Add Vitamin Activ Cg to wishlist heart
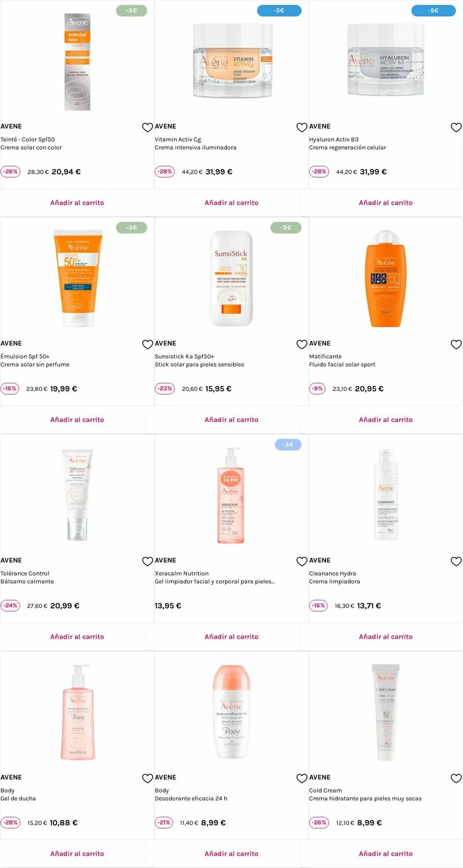This screenshot has width=463, height=868. pyautogui.click(x=302, y=127)
